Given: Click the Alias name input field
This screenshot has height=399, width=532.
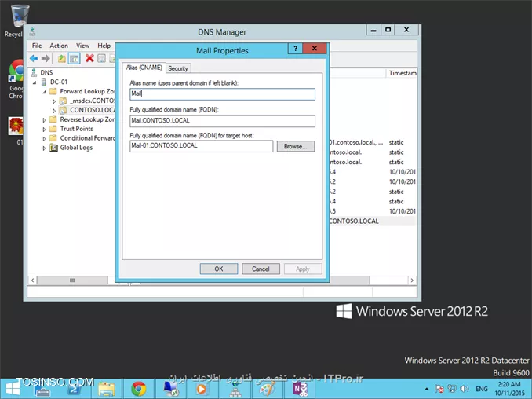Looking at the screenshot, I should (222, 94).
